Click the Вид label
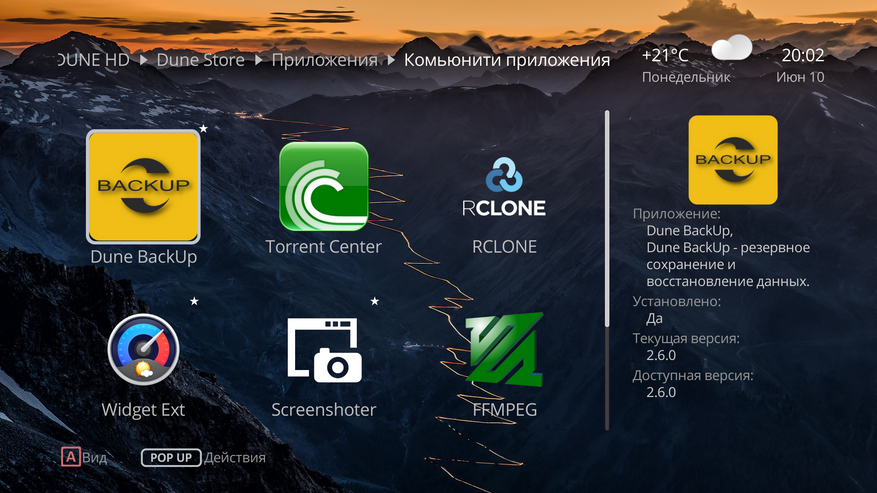 95,458
